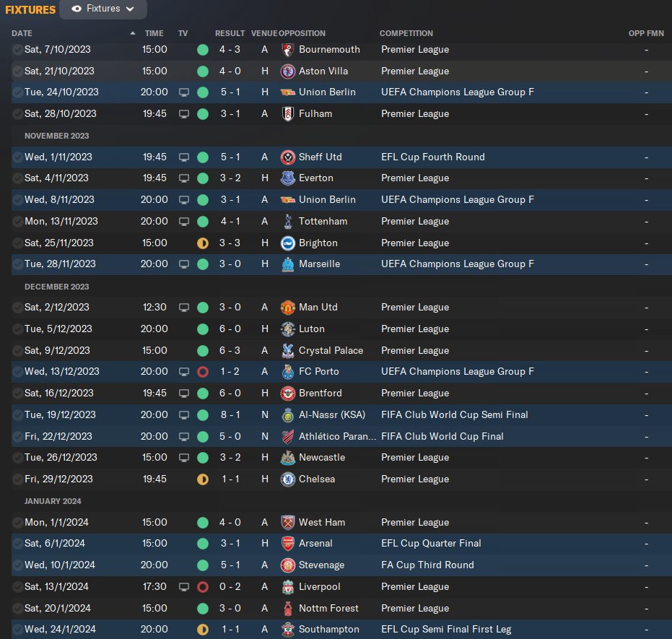
Task: Click the date Tue, 26/12/2023
Action: 61,457
